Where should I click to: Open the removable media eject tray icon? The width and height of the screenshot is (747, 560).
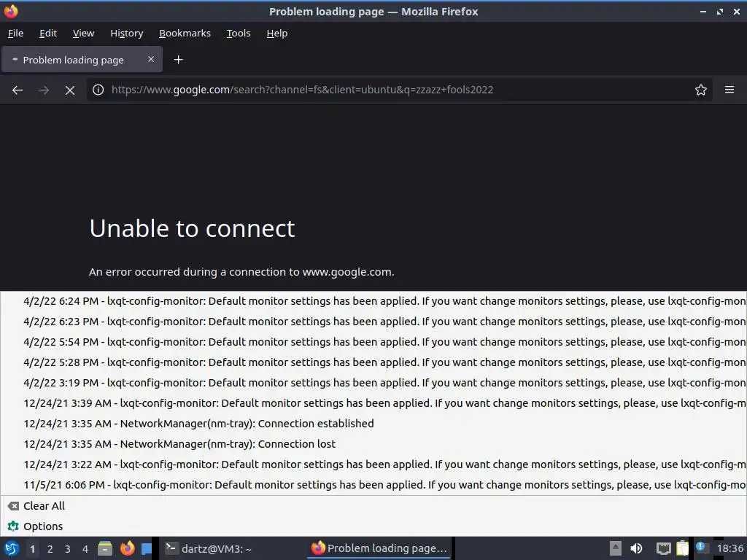click(x=616, y=548)
